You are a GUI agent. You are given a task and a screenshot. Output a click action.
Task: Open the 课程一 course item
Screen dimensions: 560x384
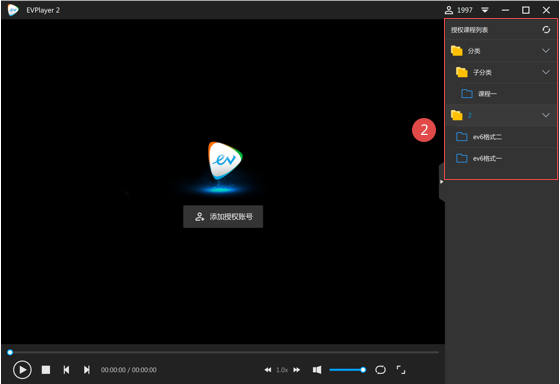(x=501, y=94)
